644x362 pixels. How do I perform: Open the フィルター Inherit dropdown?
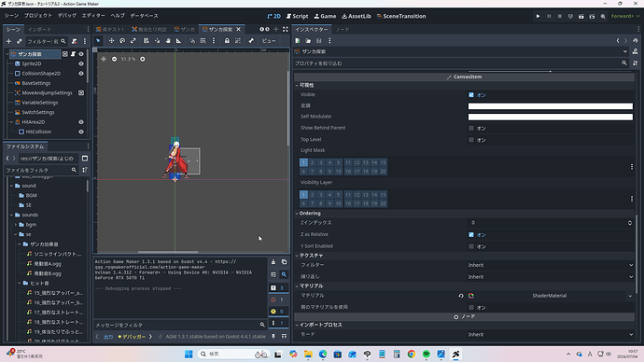click(x=551, y=265)
